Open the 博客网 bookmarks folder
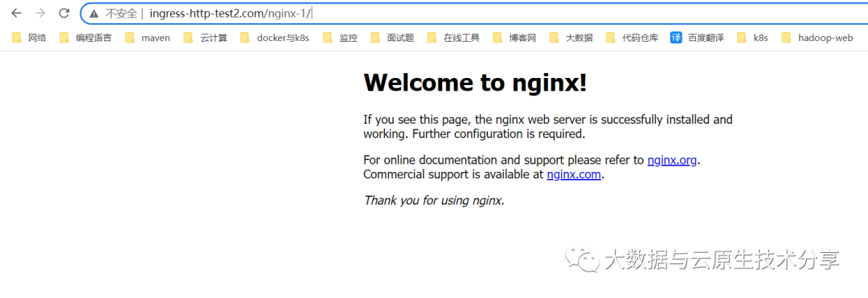 (x=514, y=38)
